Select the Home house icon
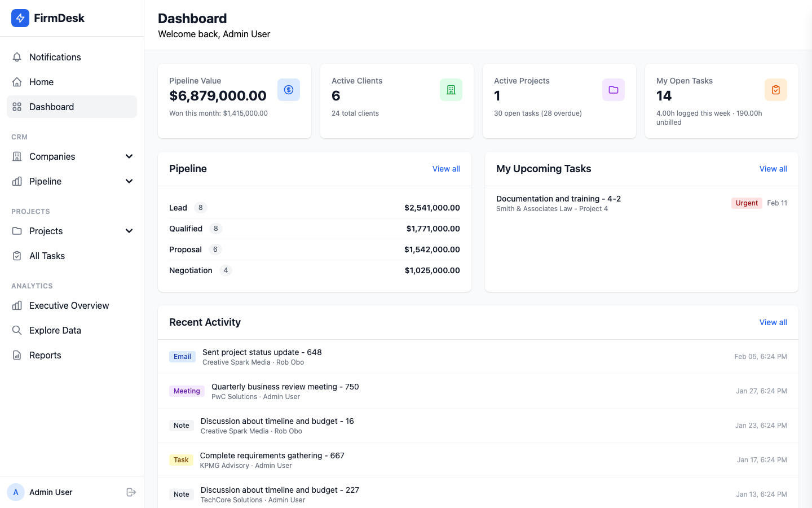 pyautogui.click(x=17, y=82)
